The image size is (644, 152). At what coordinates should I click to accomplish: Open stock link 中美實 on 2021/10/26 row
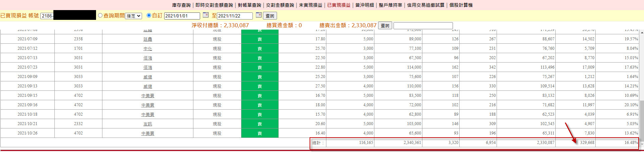[x=148, y=134]
